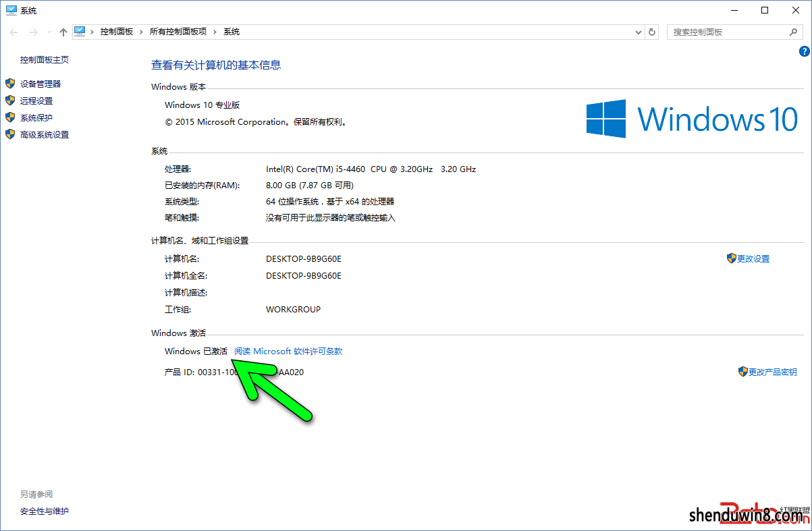Viewport: 812px width, 531px height.
Task: Click shield icon beside 高级系统设置
Action: point(10,134)
